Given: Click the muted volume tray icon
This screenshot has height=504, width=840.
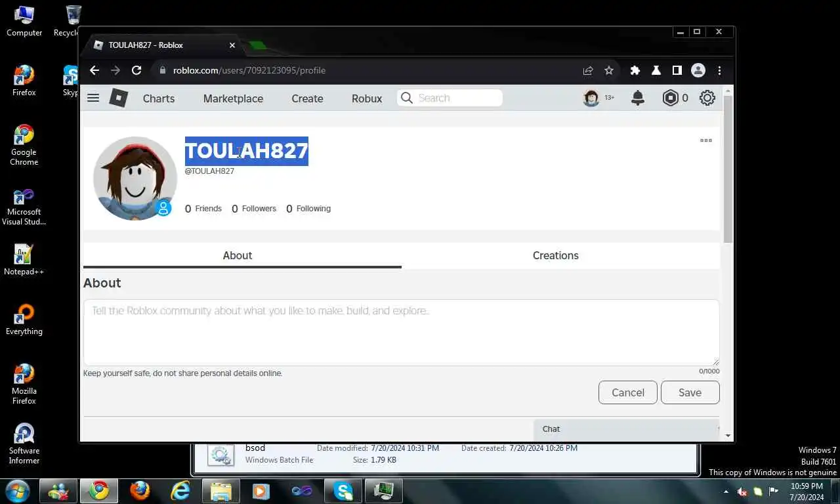Looking at the screenshot, I should tap(742, 492).
